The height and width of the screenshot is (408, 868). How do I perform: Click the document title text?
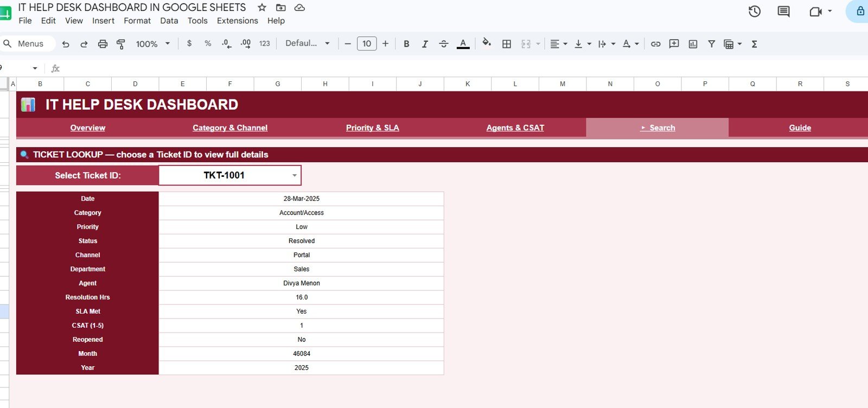tap(132, 8)
